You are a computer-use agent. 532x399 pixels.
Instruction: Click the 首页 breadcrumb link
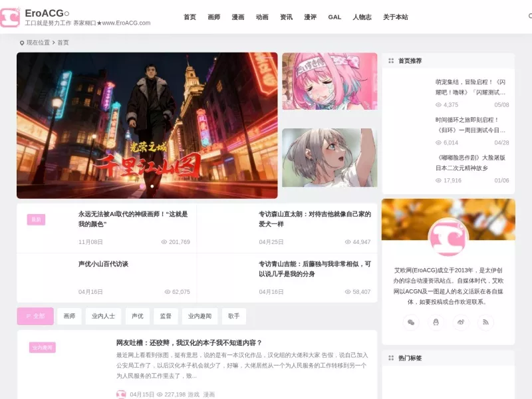[63, 43]
